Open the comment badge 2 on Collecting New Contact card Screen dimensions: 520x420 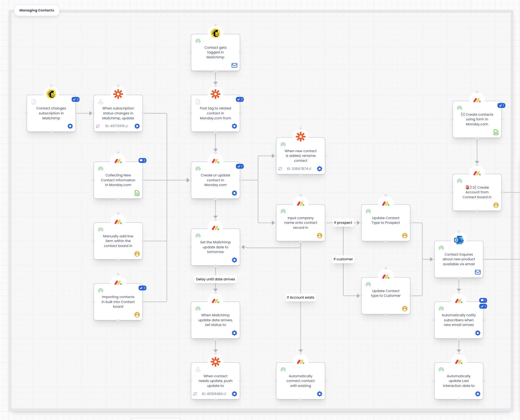coord(143,160)
